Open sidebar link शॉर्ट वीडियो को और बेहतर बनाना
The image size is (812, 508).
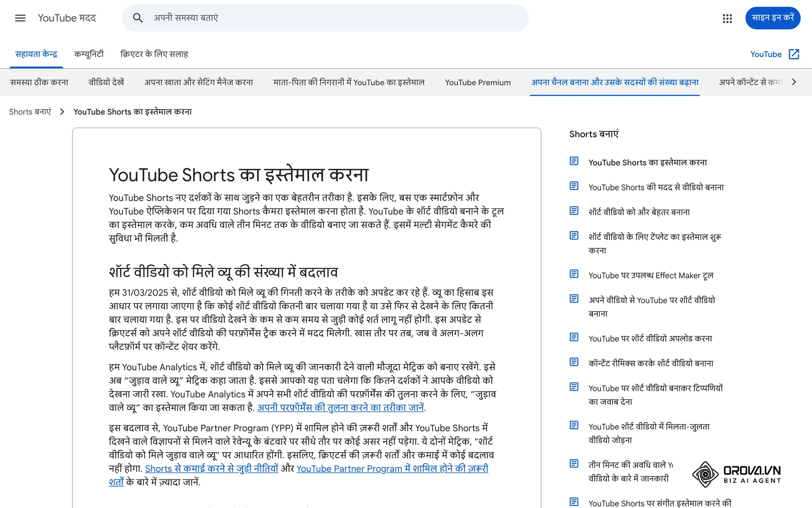point(639,212)
